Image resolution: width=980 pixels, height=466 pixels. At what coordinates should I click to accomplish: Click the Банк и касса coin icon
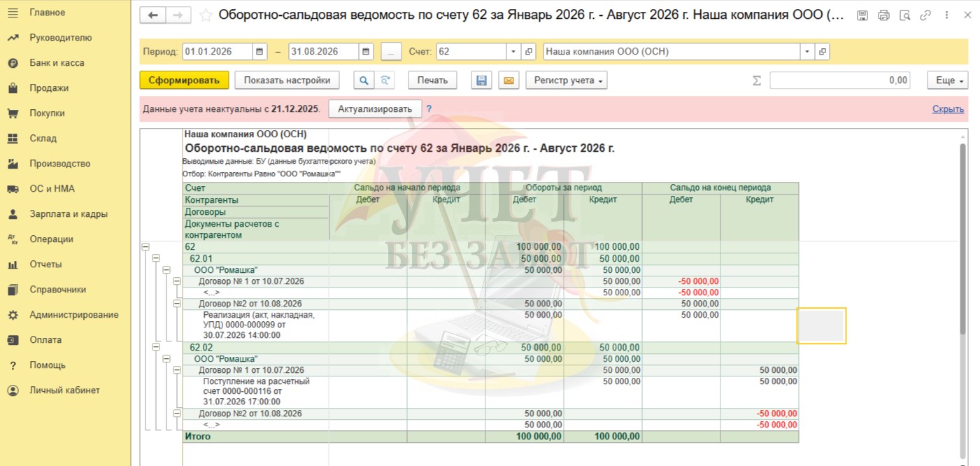pos(13,63)
